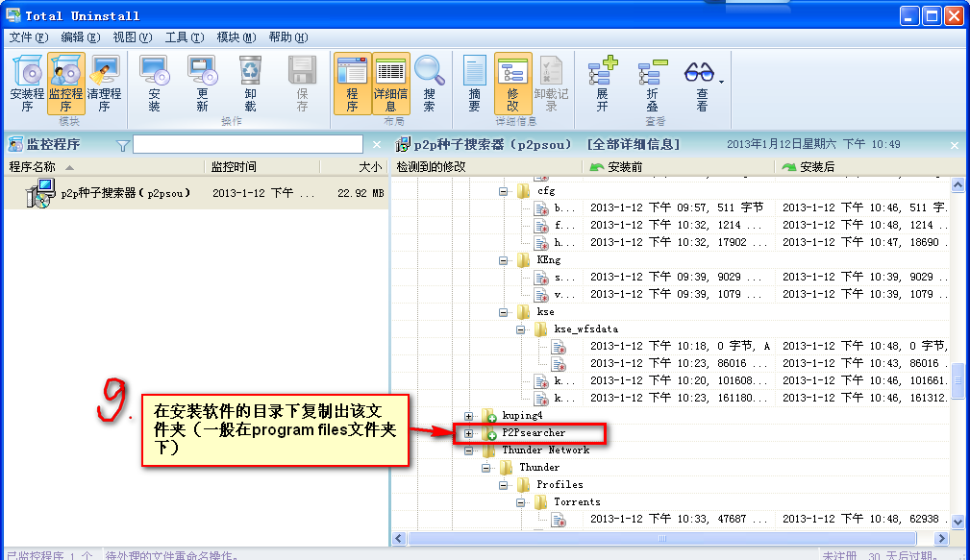Viewport: 970px width, 560px height.
Task: Close the details panel with its X
Action: pyautogui.click(x=955, y=145)
